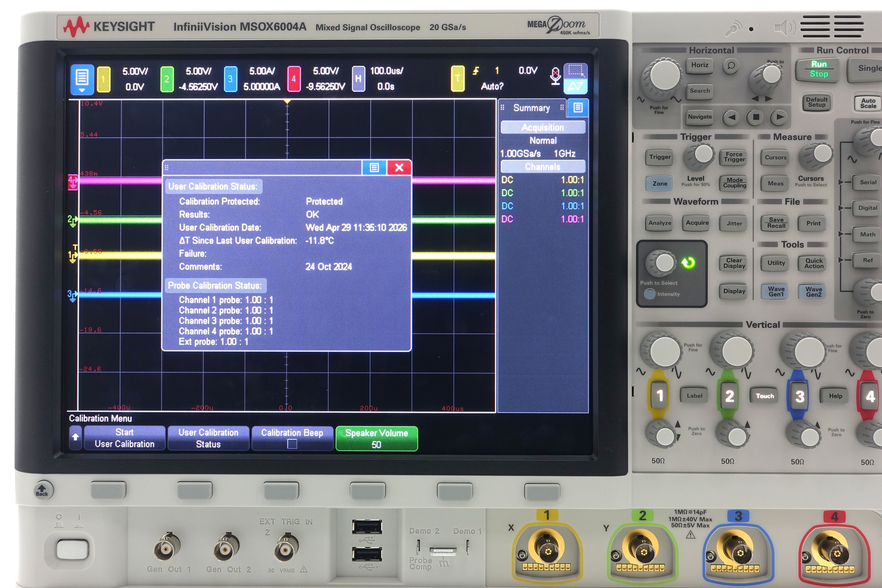Select the Speaker Volume 50 softkey

click(x=376, y=439)
